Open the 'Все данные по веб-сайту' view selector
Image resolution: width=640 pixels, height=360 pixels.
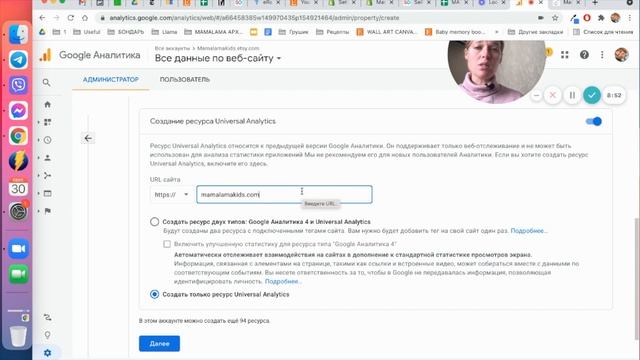(x=218, y=58)
